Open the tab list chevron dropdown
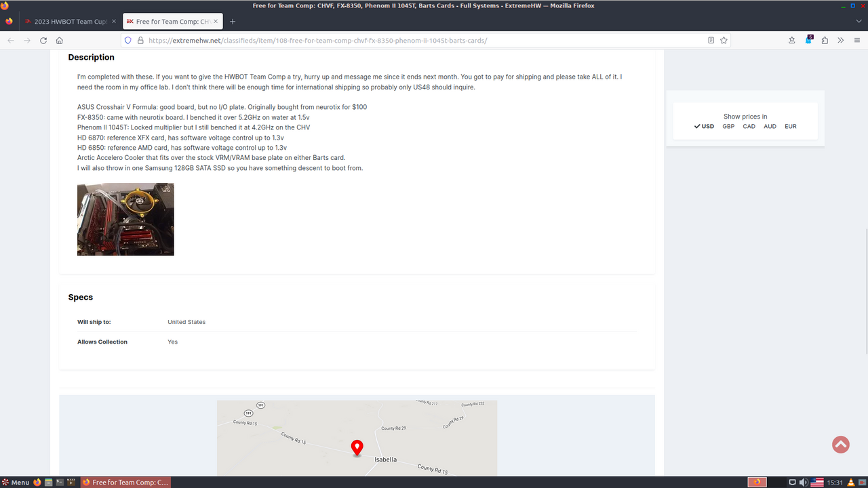The height and width of the screenshot is (488, 868). pyautogui.click(x=859, y=21)
